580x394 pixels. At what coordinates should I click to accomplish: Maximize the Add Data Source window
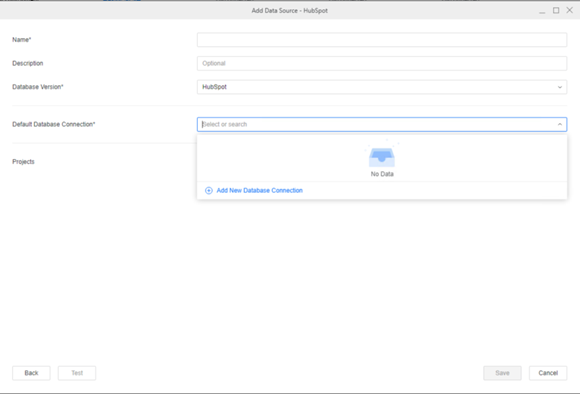556,10
